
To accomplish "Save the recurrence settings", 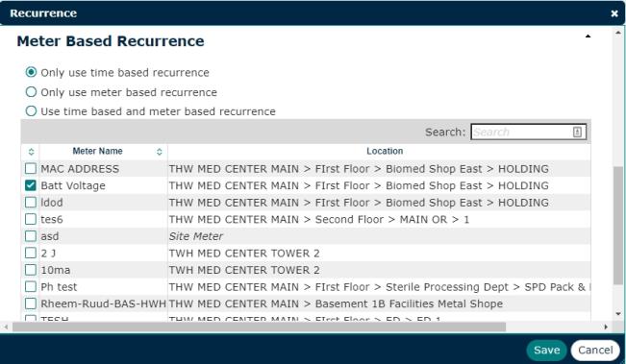I will [x=546, y=350].
